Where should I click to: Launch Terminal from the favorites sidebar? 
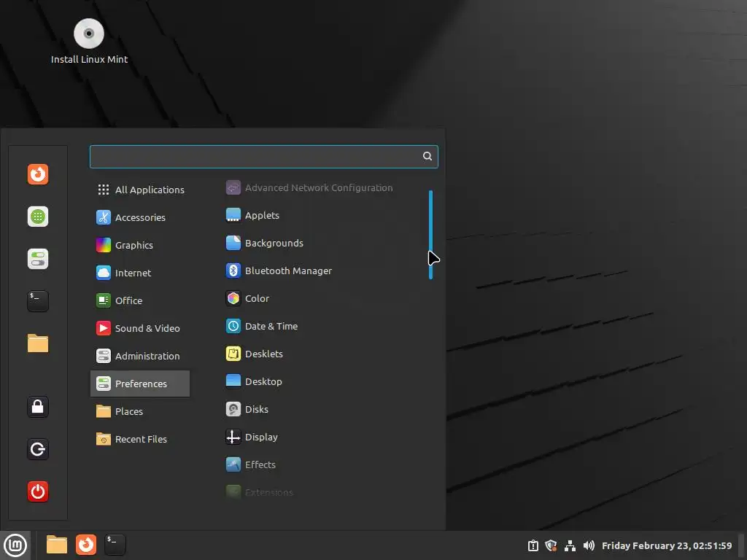(38, 301)
